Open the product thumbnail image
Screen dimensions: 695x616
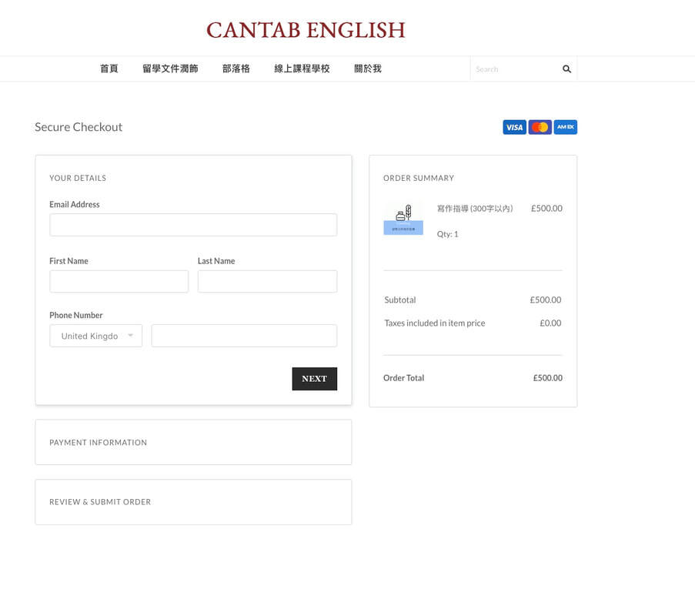403,219
